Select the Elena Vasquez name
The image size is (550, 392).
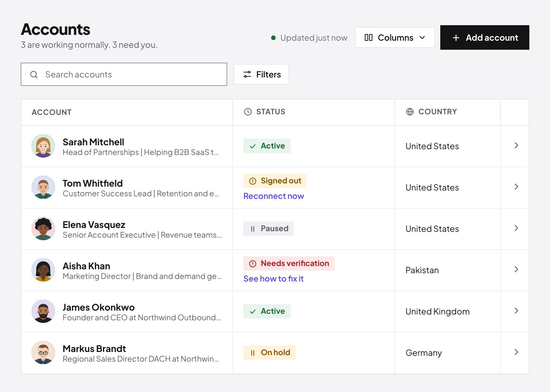click(94, 225)
